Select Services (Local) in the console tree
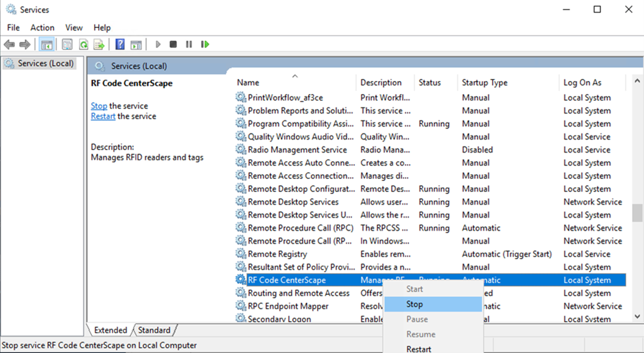This screenshot has height=353, width=644. tap(45, 64)
